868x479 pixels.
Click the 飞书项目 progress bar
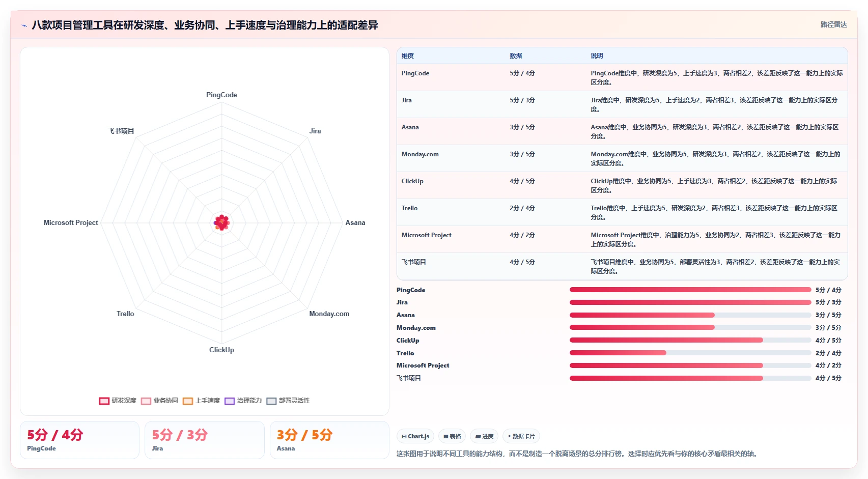coord(690,378)
